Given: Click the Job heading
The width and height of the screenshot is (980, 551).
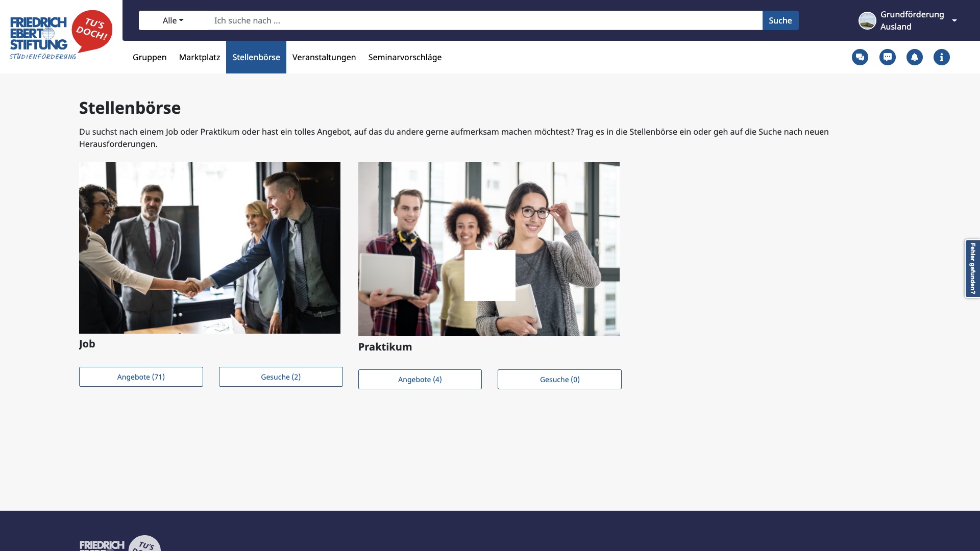Looking at the screenshot, I should [87, 344].
